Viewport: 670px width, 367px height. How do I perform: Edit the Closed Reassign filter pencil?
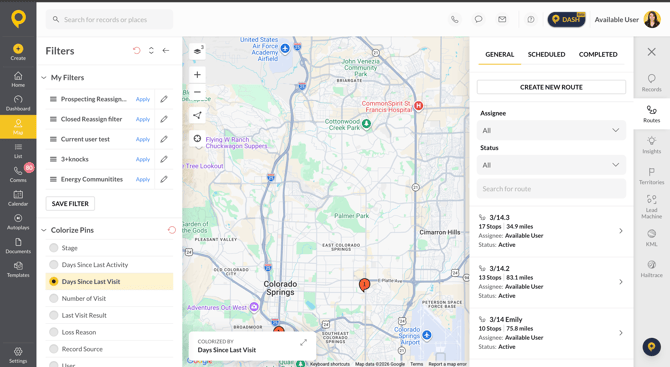[x=164, y=119]
